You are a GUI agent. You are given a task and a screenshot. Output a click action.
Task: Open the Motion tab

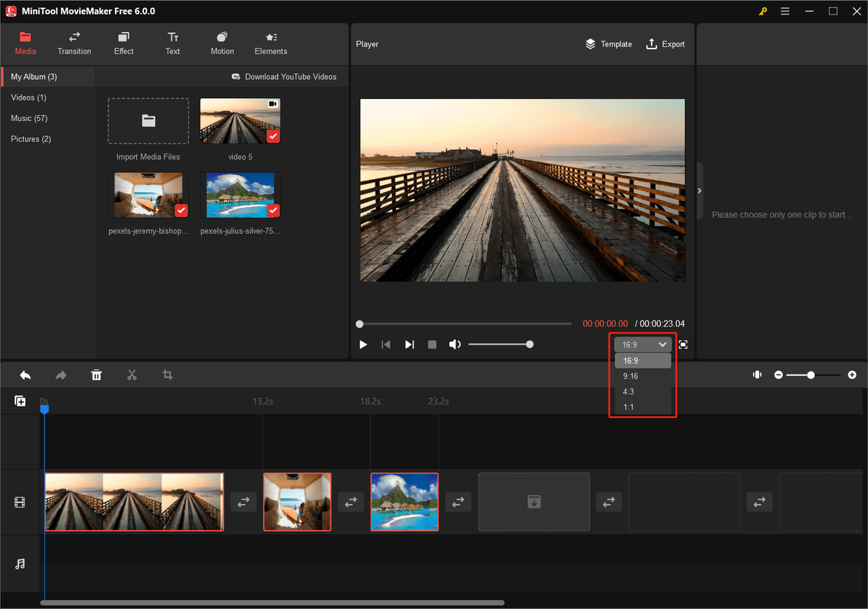[222, 43]
